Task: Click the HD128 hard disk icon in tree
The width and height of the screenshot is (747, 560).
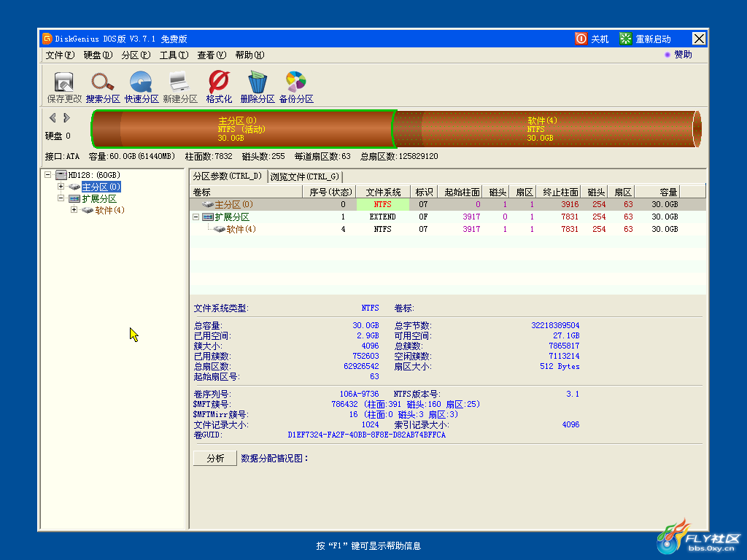Action: [61, 175]
